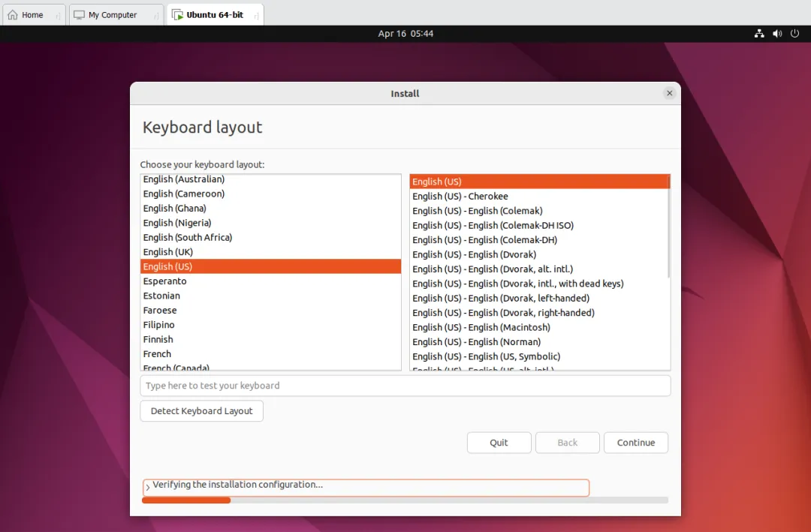Select English (UK) layout
The width and height of the screenshot is (811, 532).
pyautogui.click(x=270, y=252)
